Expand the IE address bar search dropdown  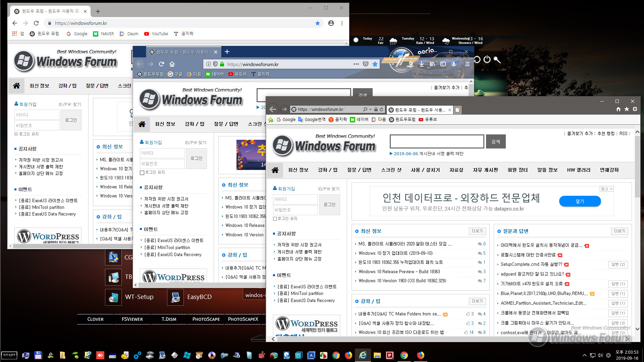[370, 109]
